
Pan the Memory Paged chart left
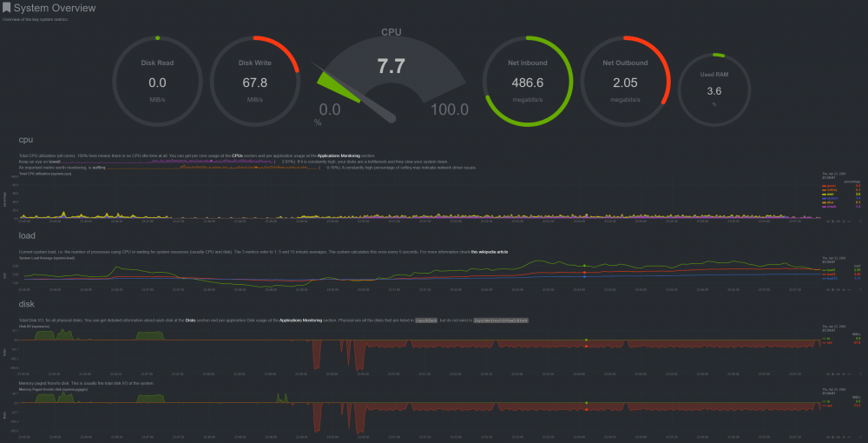point(828,437)
